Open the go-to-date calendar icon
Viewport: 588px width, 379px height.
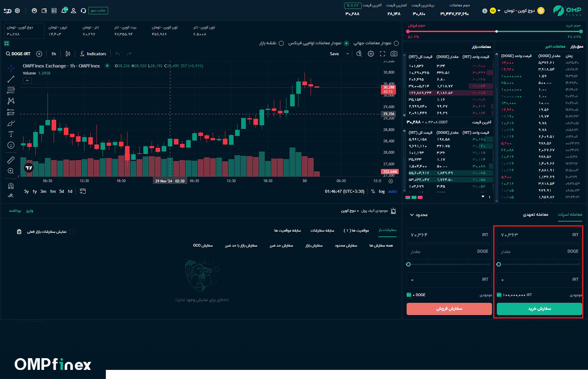coord(83,191)
